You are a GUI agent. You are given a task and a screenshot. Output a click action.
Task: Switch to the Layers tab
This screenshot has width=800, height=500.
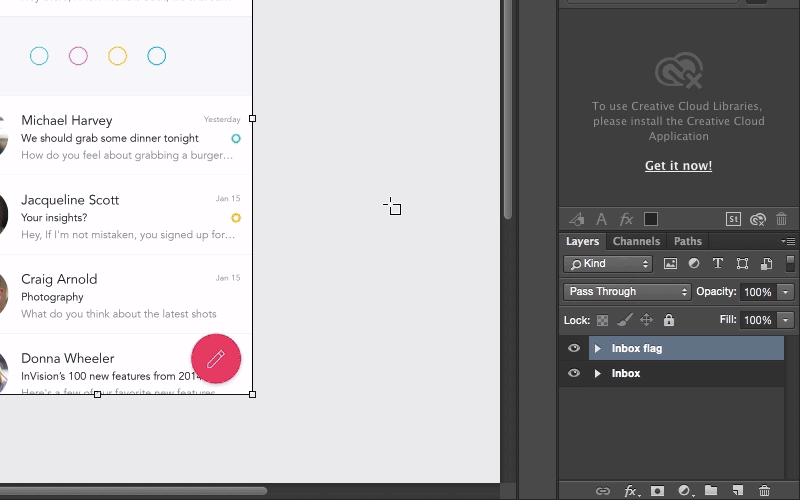tap(582, 241)
